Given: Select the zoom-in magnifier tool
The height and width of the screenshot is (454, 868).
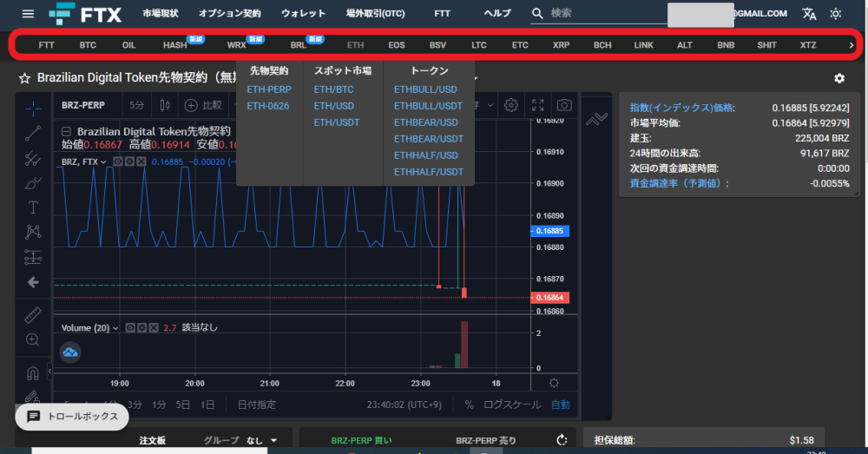Looking at the screenshot, I should [x=33, y=339].
